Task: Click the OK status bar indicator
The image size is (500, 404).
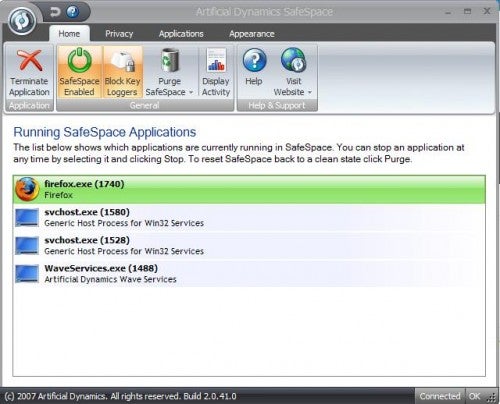Action: pyautogui.click(x=474, y=396)
